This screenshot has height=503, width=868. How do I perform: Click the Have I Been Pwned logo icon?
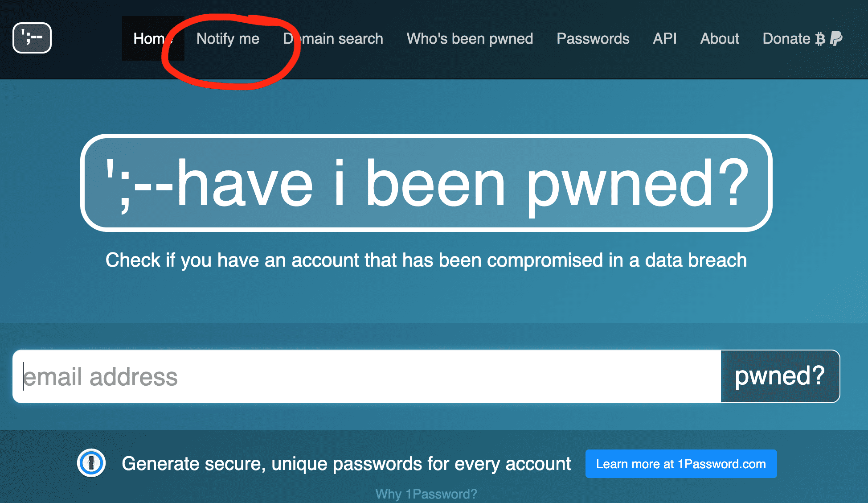[x=32, y=38]
